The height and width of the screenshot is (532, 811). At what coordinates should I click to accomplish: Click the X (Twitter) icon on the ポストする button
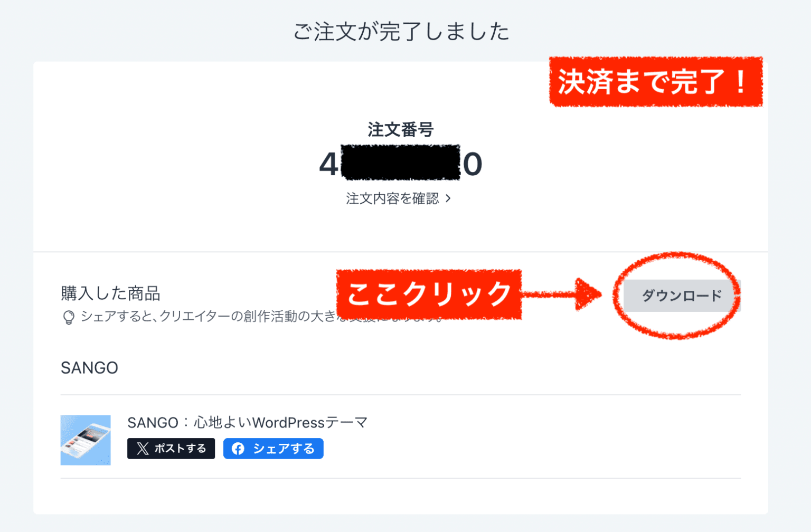click(x=142, y=449)
